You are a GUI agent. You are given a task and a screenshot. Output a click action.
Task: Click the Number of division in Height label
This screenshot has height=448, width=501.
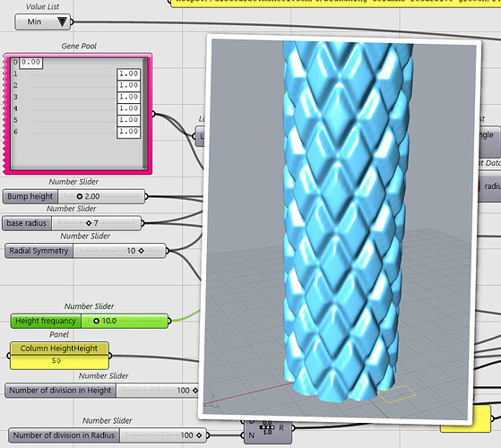pyautogui.click(x=60, y=391)
